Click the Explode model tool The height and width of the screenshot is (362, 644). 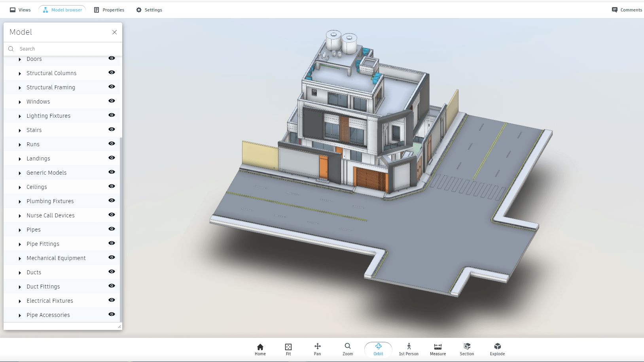(497, 349)
